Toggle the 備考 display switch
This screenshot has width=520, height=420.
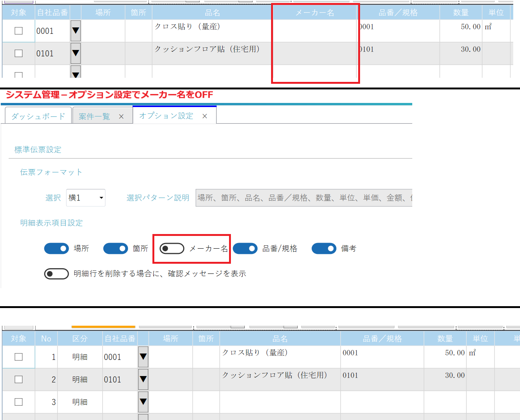[324, 249]
